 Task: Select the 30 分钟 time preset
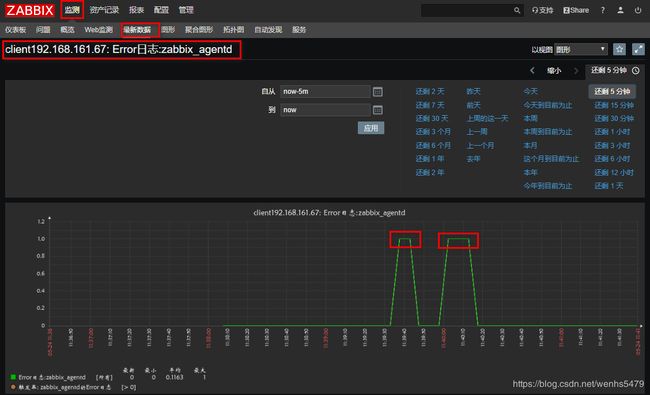pyautogui.click(x=614, y=119)
